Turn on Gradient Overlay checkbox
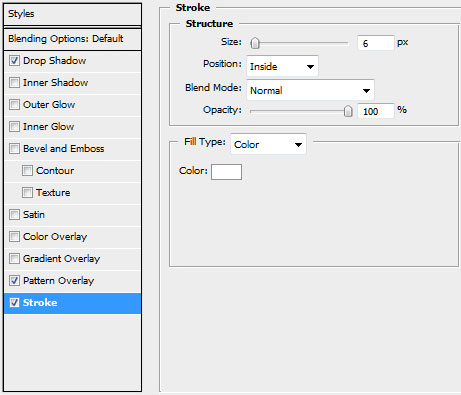 (14, 259)
